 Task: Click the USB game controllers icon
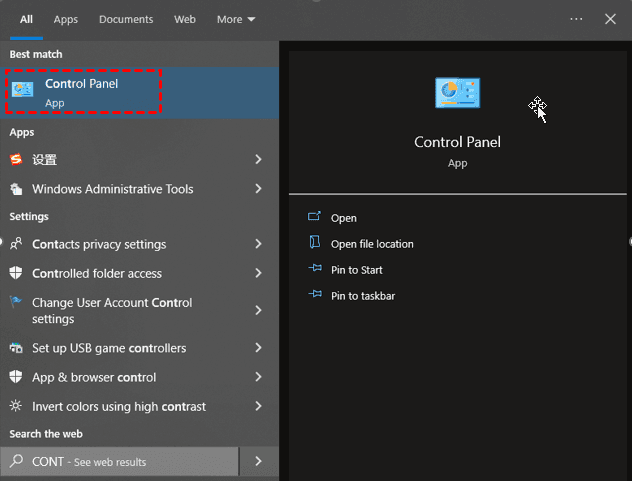pos(16,348)
